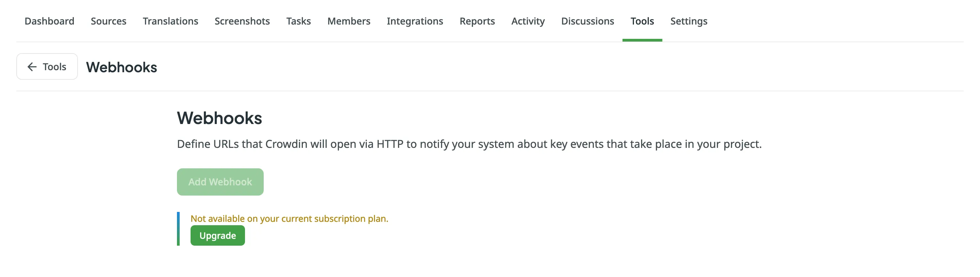
Task: Click the webhooks description text
Action: click(x=468, y=144)
